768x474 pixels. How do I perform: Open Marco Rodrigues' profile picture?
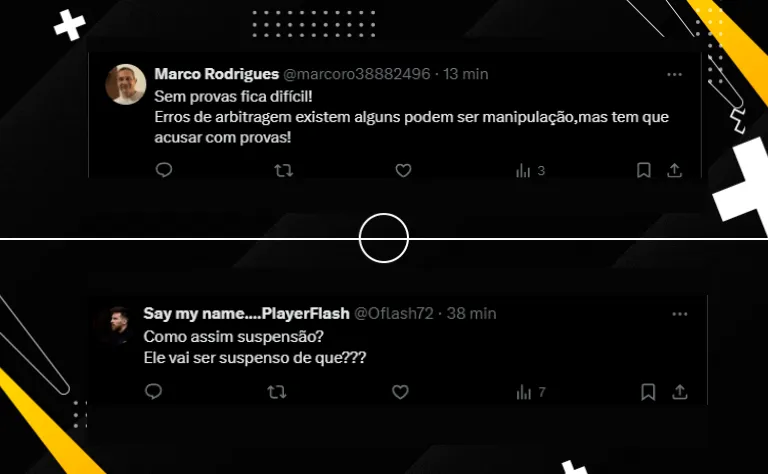pyautogui.click(x=126, y=84)
